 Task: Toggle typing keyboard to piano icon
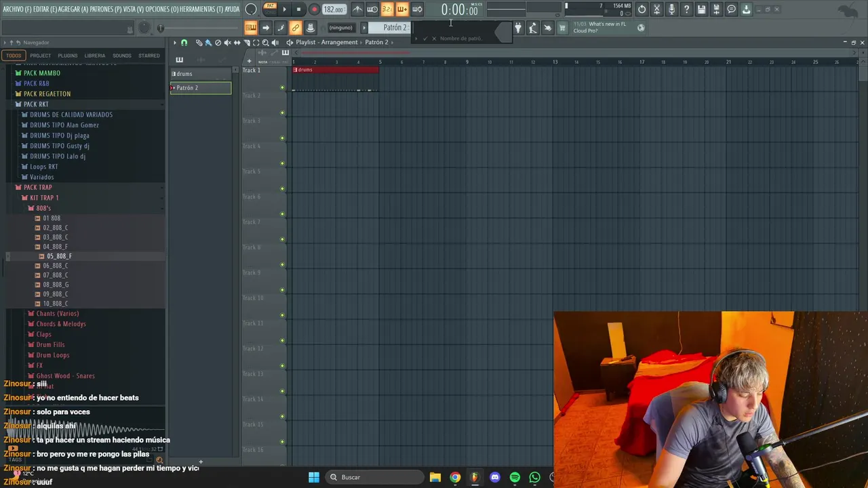[x=251, y=28]
